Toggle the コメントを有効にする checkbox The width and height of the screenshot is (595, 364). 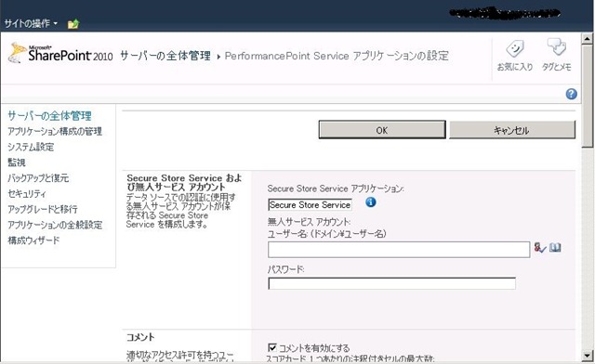(272, 347)
